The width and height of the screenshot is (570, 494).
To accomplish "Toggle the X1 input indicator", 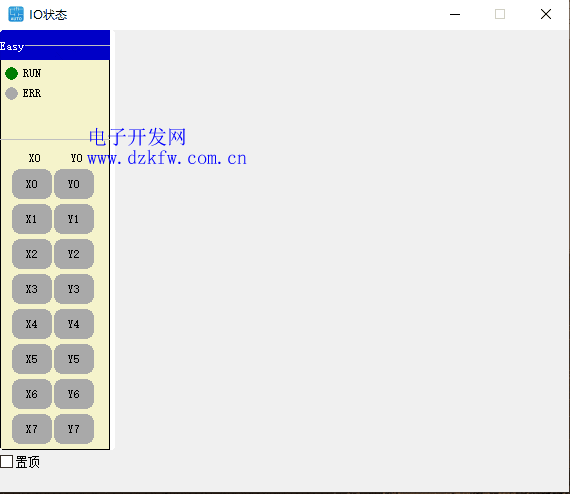I will tap(32, 219).
